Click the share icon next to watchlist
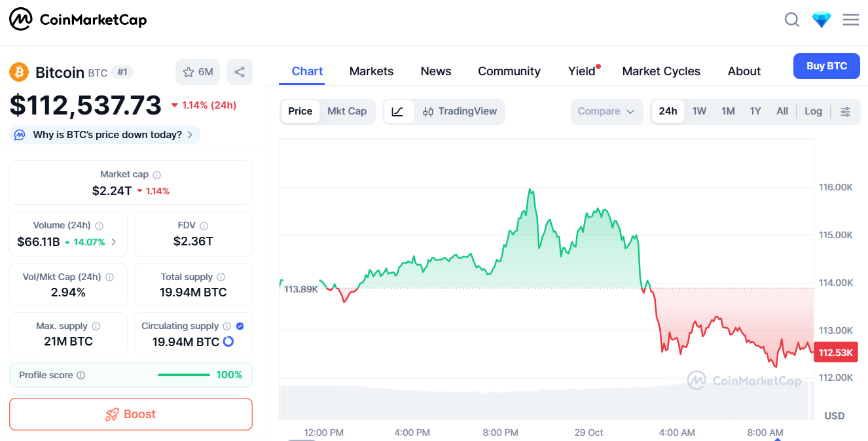Screen dimensions: 868x441 [239, 71]
